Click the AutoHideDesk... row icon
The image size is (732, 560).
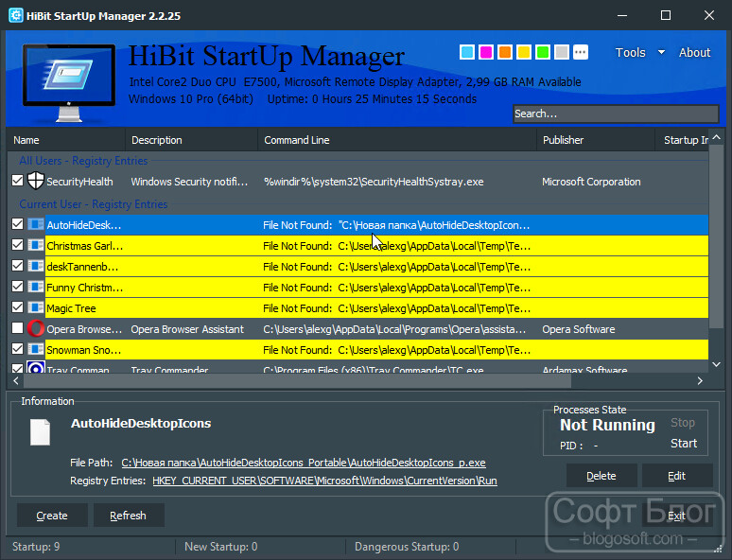[36, 224]
